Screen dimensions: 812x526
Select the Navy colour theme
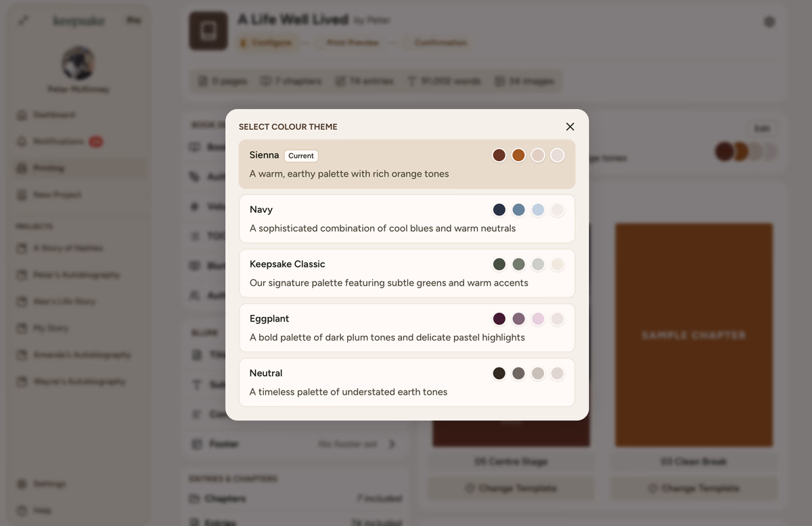pyautogui.click(x=407, y=219)
